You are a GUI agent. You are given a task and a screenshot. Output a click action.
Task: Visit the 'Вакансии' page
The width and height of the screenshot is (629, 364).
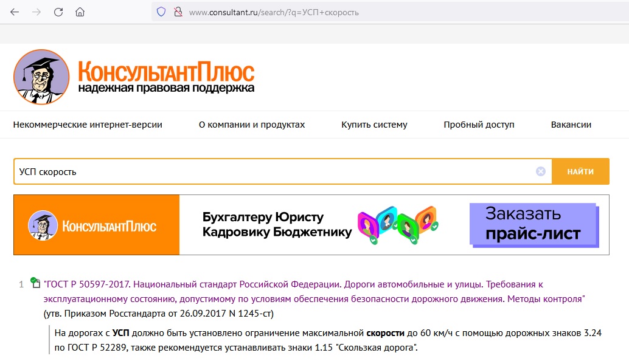click(571, 125)
